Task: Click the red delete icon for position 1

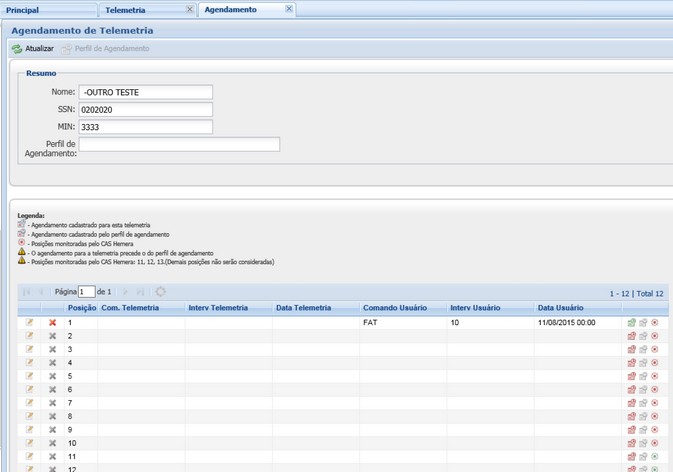Action: 53,323
